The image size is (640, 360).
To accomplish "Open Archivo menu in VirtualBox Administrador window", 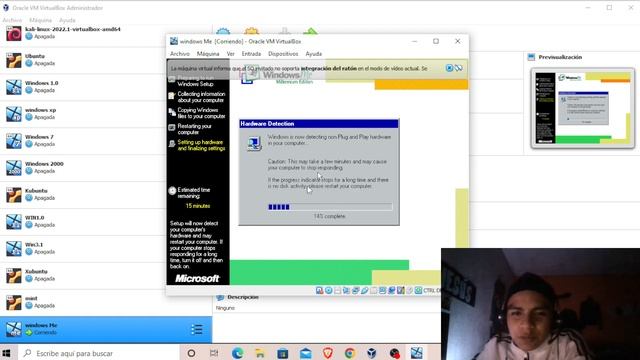I will tap(12, 20).
